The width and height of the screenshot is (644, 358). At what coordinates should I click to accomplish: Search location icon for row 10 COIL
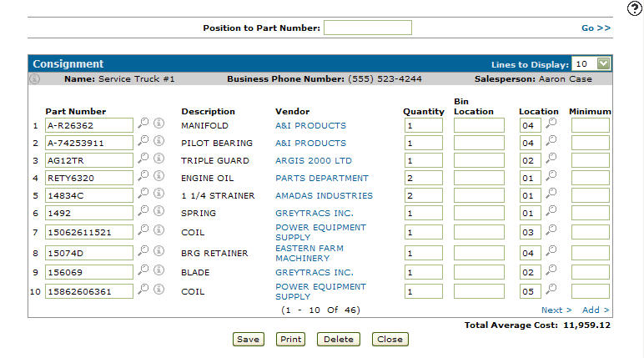tap(551, 290)
